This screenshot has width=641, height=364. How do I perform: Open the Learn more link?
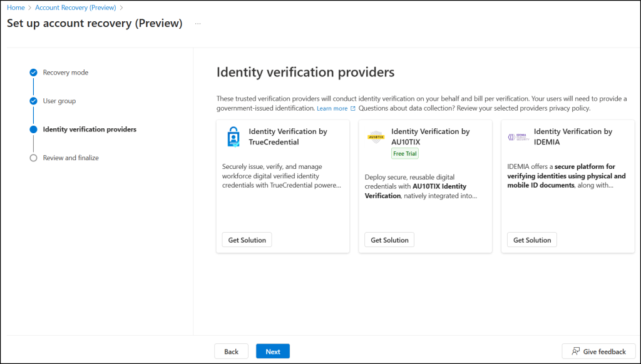click(332, 108)
